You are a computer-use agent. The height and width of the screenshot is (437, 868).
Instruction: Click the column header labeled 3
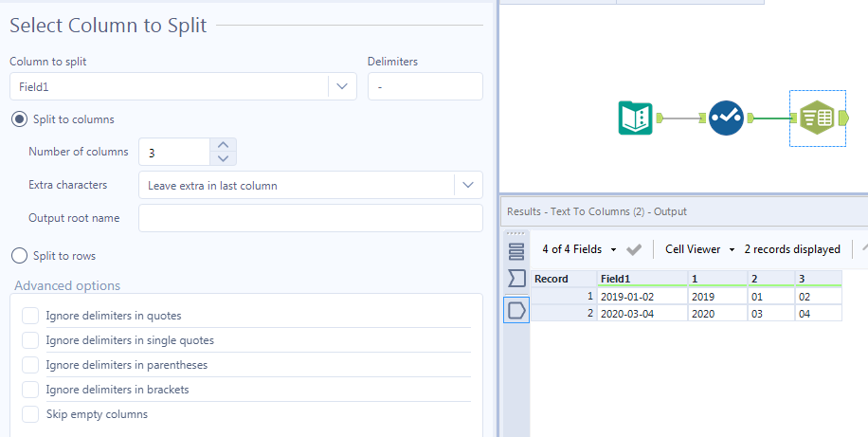pos(819,279)
